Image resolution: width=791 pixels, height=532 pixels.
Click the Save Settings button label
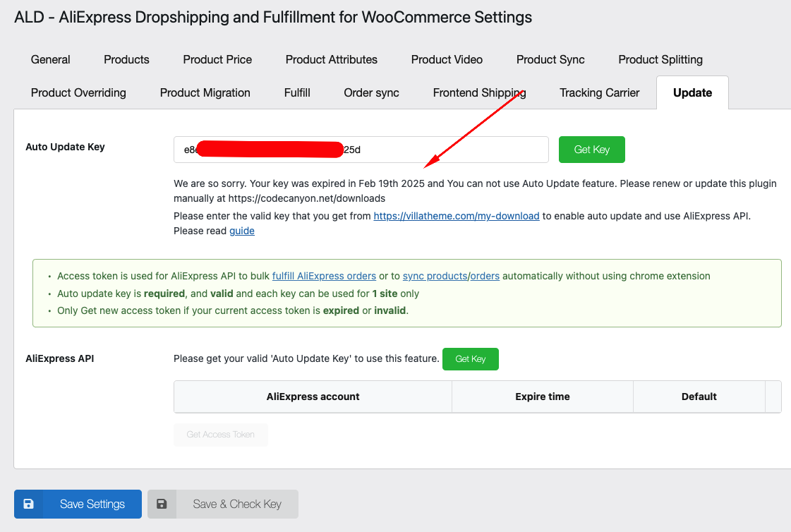coord(92,504)
